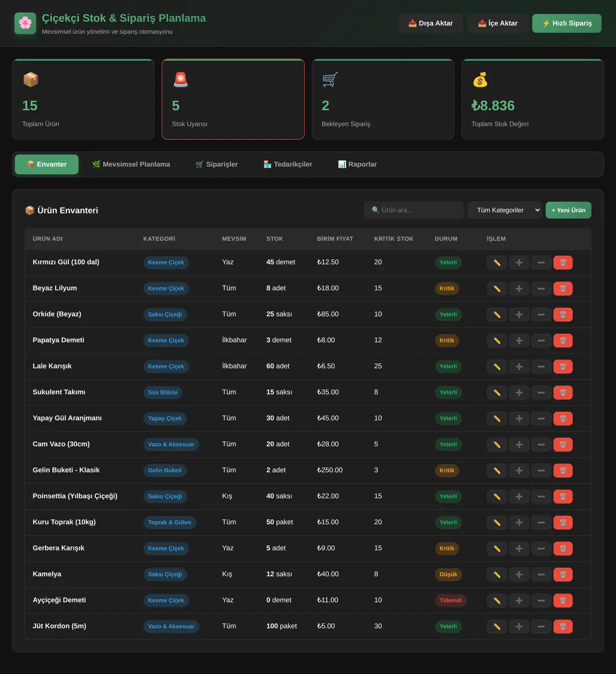This screenshot has width=616, height=674.
Task: Add stock to Ayçiçeği Demeti with plus icon
Action: click(x=519, y=601)
